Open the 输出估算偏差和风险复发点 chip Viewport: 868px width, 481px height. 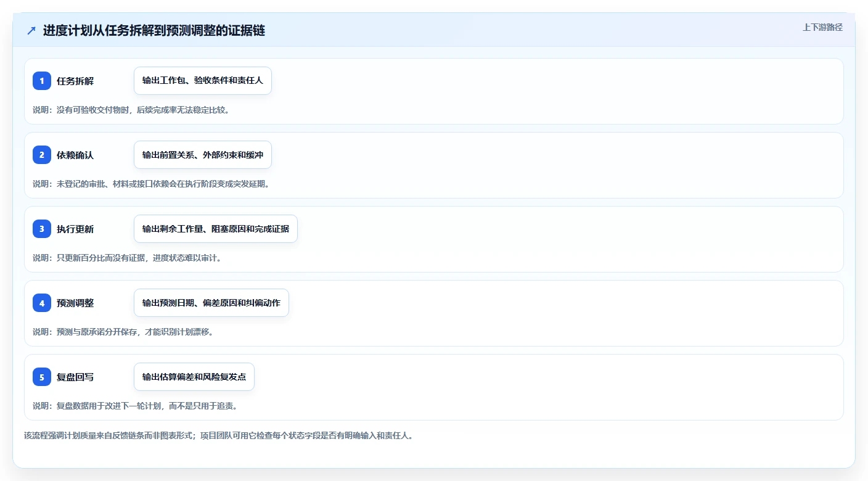click(x=194, y=377)
